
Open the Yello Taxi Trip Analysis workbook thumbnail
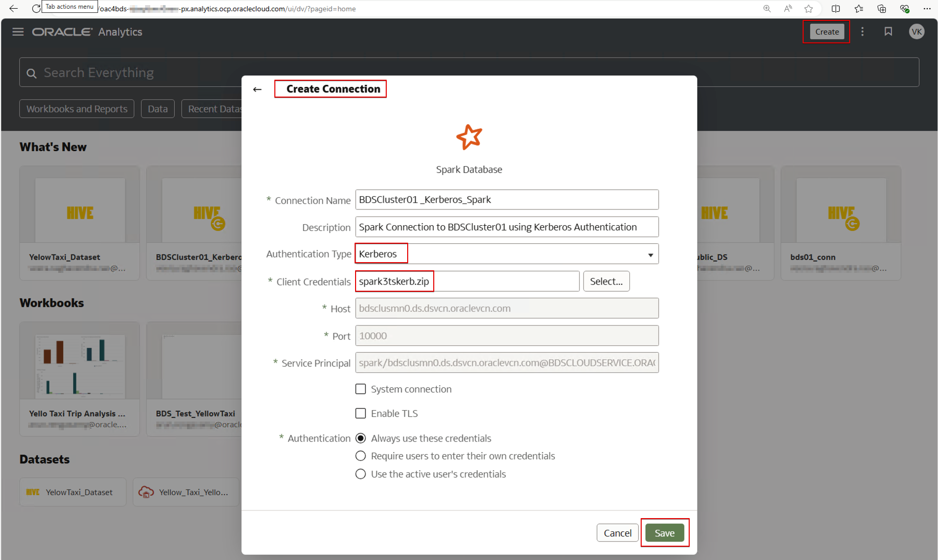click(x=80, y=366)
